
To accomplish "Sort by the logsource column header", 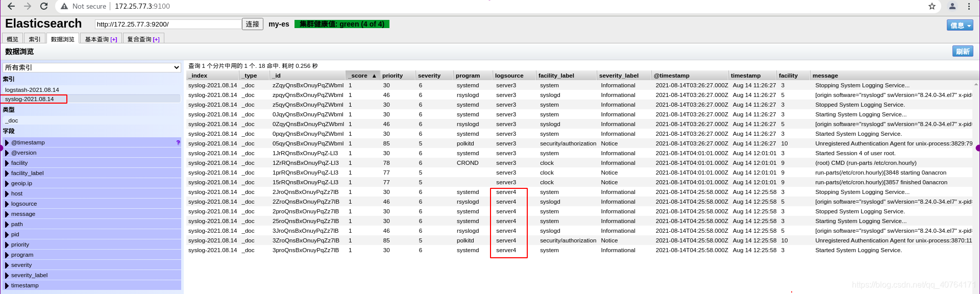I will click(x=514, y=76).
